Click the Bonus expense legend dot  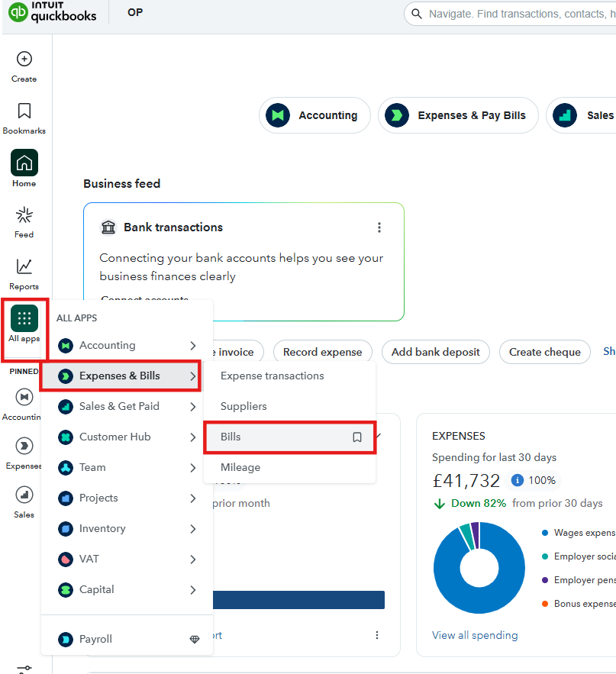pos(545,604)
